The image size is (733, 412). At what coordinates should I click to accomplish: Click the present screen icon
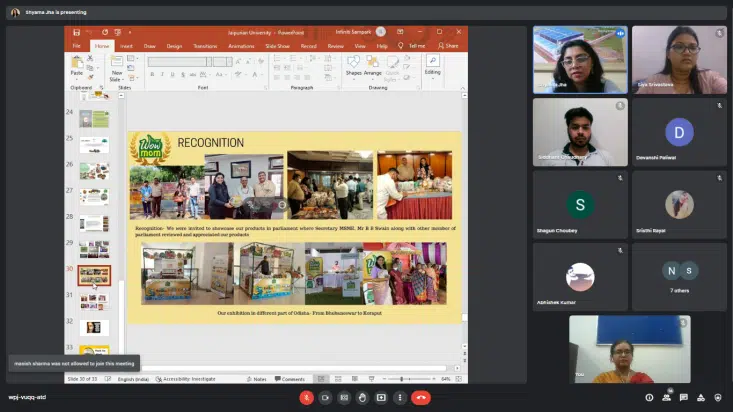tap(381, 397)
